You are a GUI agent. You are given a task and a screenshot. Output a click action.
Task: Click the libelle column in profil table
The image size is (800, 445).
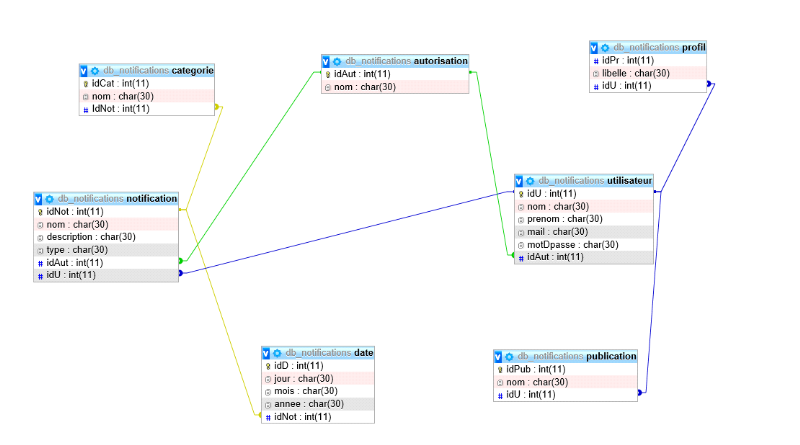pos(648,73)
